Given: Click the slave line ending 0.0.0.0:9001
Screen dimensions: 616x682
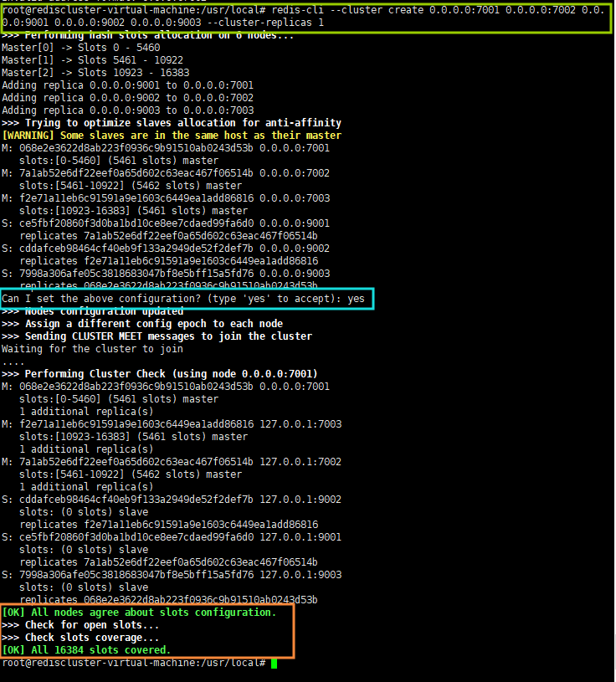Looking at the screenshot, I should [x=166, y=223].
